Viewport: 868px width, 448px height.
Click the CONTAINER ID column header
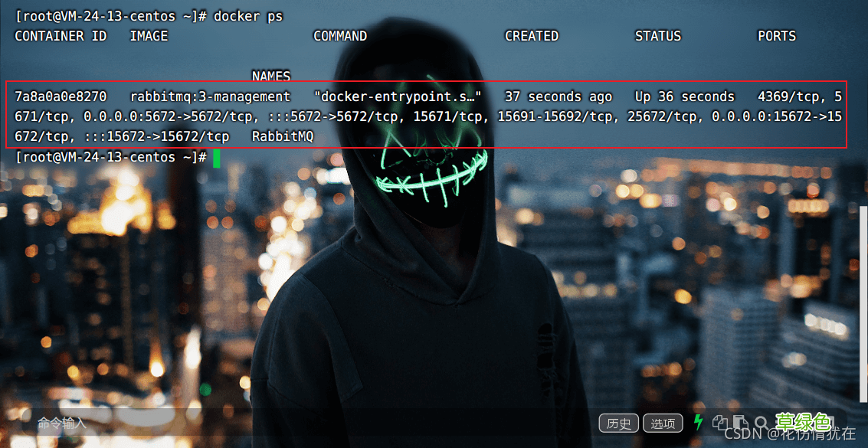tap(61, 36)
